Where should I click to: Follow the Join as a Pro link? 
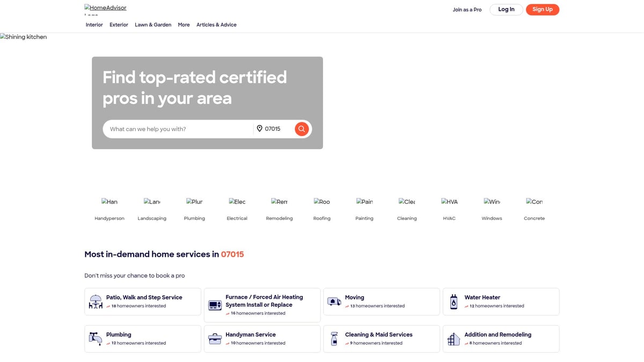pyautogui.click(x=467, y=10)
